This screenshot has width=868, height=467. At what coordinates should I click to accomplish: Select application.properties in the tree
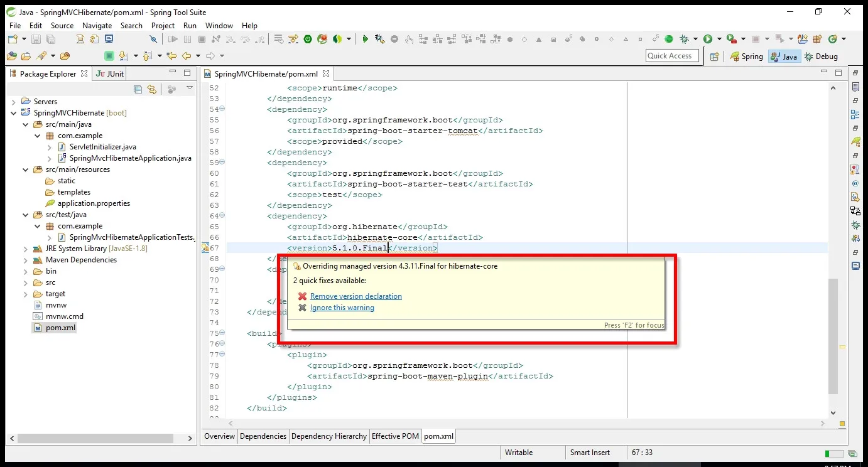coord(94,203)
